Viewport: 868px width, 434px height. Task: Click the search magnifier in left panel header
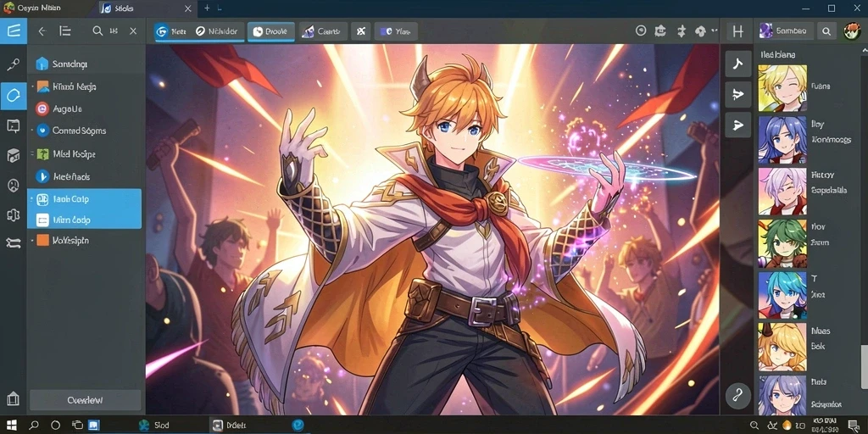[97, 31]
